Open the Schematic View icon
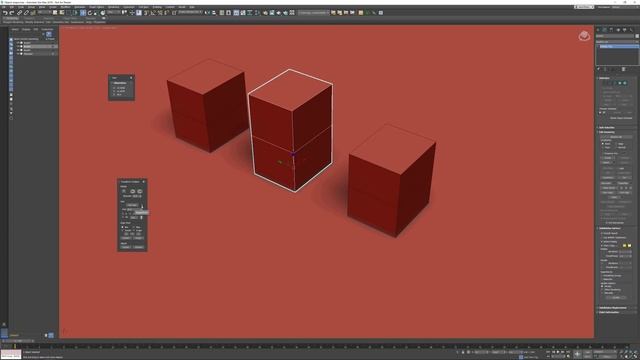The height and width of the screenshot is (360, 640). pyautogui.click(x=249, y=13)
